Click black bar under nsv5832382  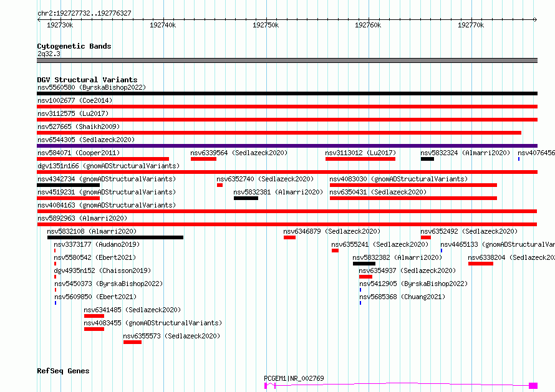364,264
